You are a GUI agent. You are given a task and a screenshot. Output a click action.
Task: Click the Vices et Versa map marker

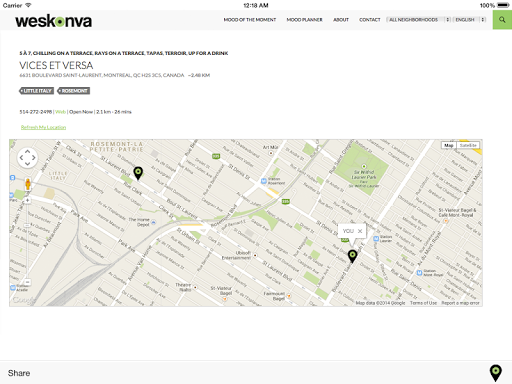pos(138,173)
